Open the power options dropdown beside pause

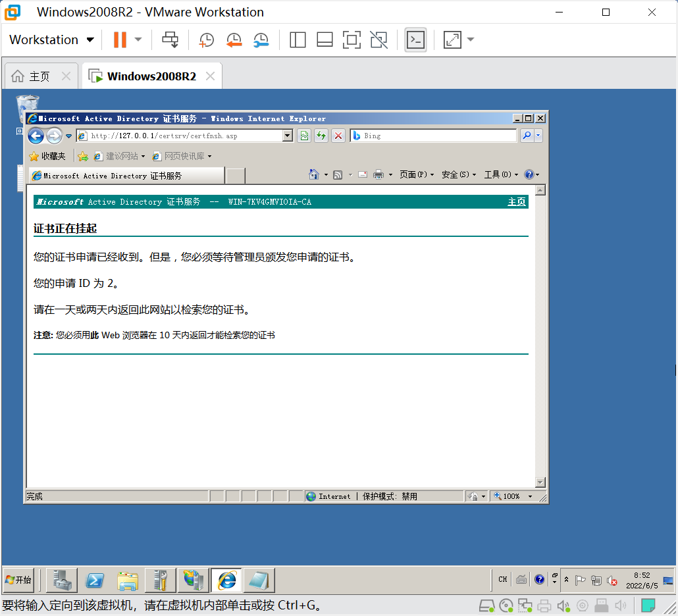[138, 39]
